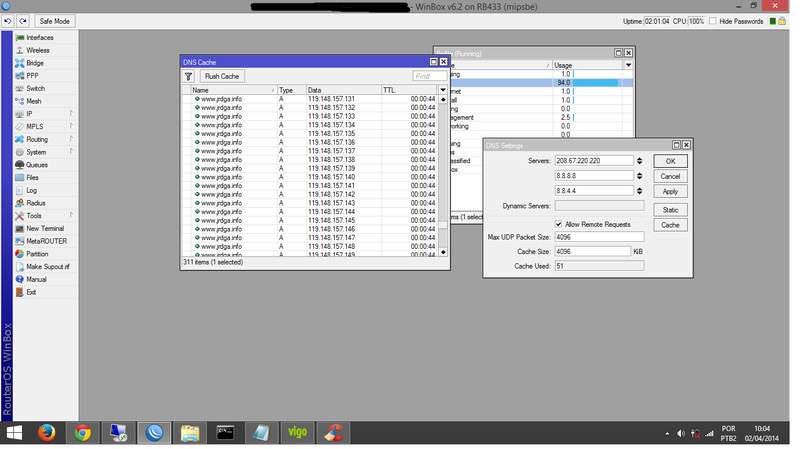Expand the Tools submenu
This screenshot has height=449, width=800.
coord(71,215)
